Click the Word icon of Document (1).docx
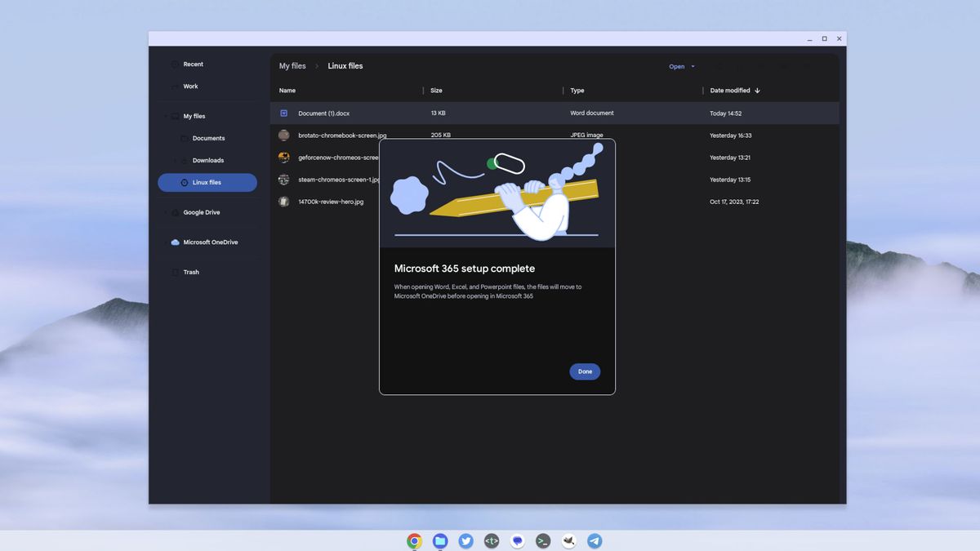 [283, 113]
